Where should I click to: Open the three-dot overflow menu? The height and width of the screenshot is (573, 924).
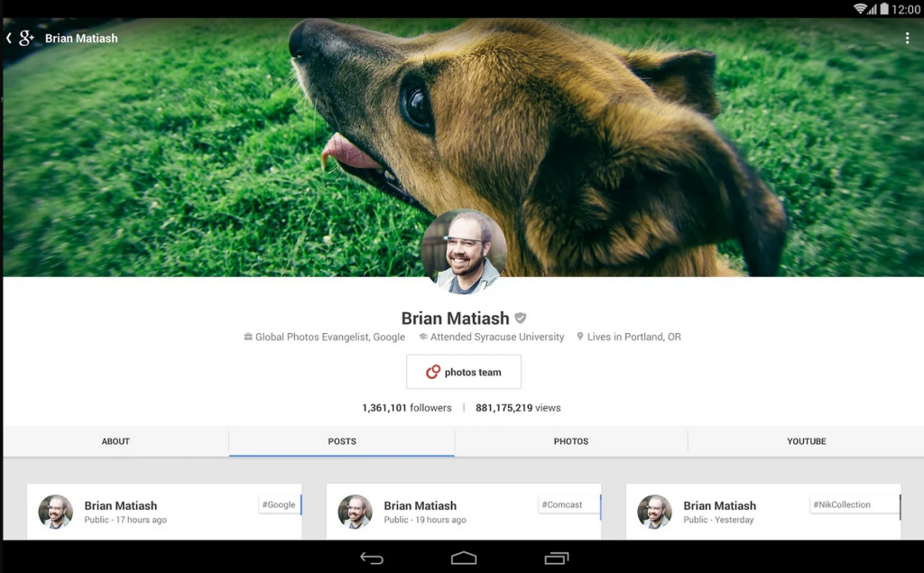point(907,38)
